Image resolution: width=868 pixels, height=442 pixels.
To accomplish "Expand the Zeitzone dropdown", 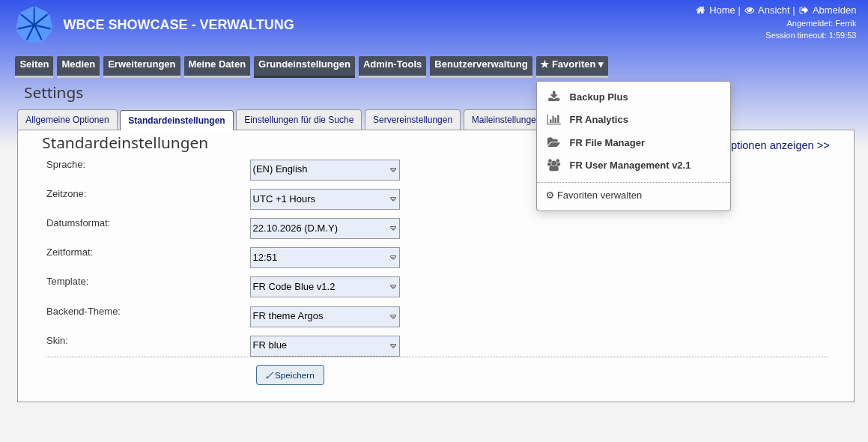I will pos(325,199).
